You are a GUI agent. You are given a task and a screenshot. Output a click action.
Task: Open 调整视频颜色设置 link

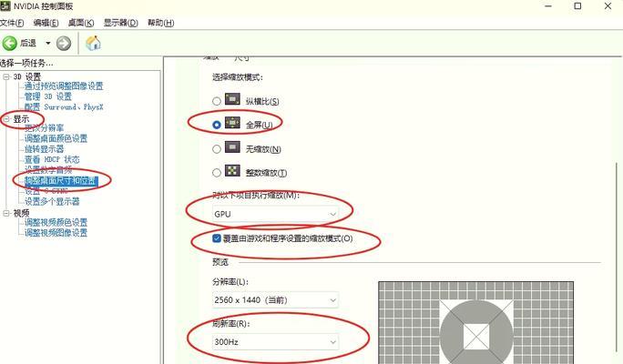pyautogui.click(x=56, y=222)
